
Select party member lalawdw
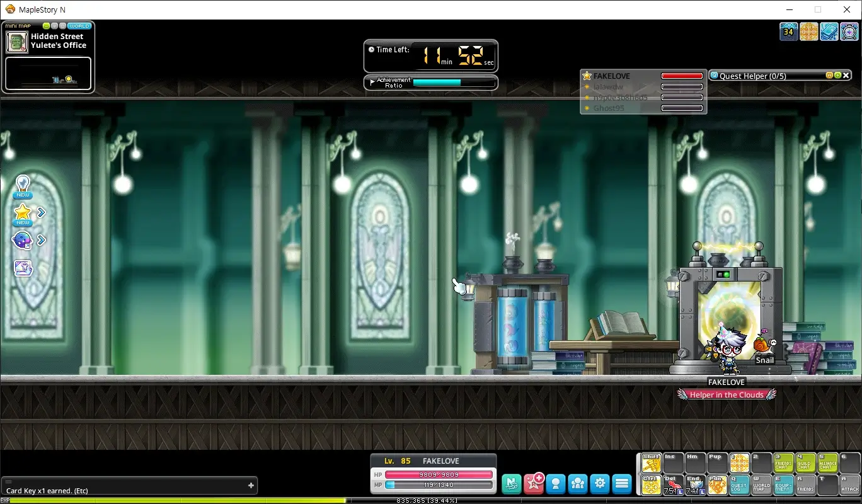(x=607, y=86)
